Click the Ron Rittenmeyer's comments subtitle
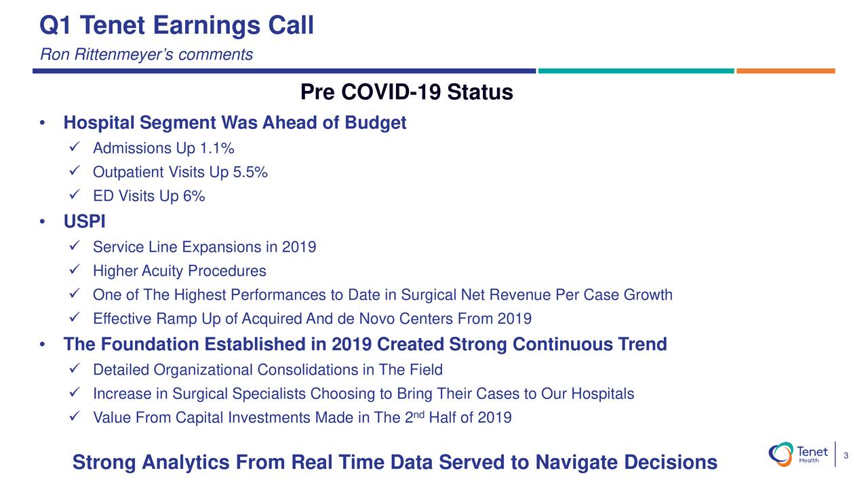The width and height of the screenshot is (868, 488). 146,54
